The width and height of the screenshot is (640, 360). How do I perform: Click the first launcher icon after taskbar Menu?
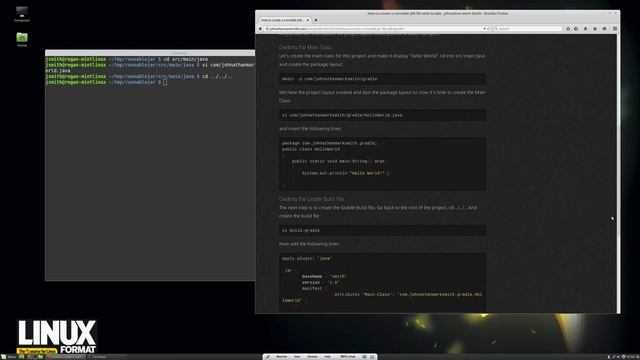point(22,357)
